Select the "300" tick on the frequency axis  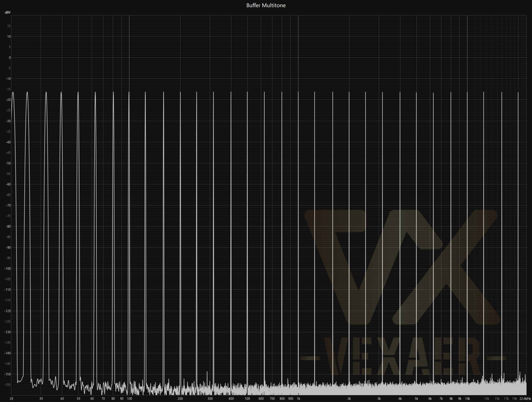coord(210,399)
